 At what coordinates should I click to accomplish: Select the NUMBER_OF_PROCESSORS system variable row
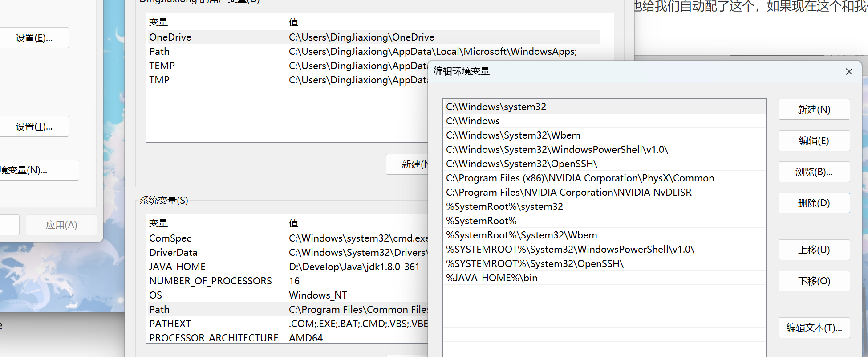pyautogui.click(x=287, y=281)
